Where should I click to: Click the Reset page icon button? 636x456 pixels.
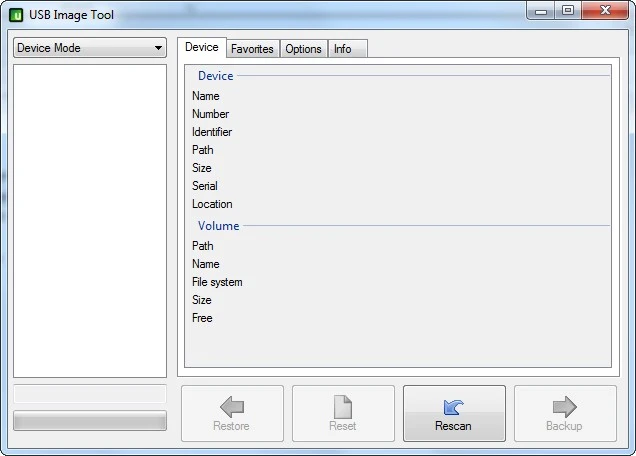(x=343, y=413)
